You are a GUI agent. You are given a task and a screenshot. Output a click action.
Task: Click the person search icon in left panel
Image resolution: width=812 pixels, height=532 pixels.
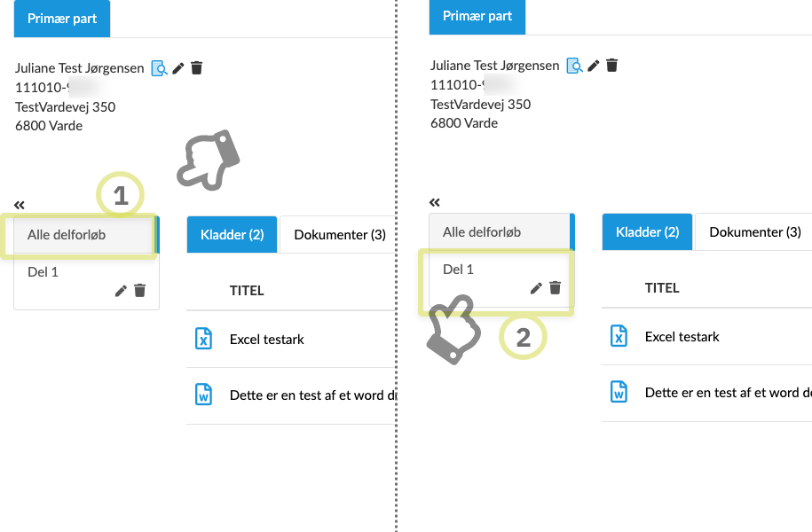click(159, 68)
